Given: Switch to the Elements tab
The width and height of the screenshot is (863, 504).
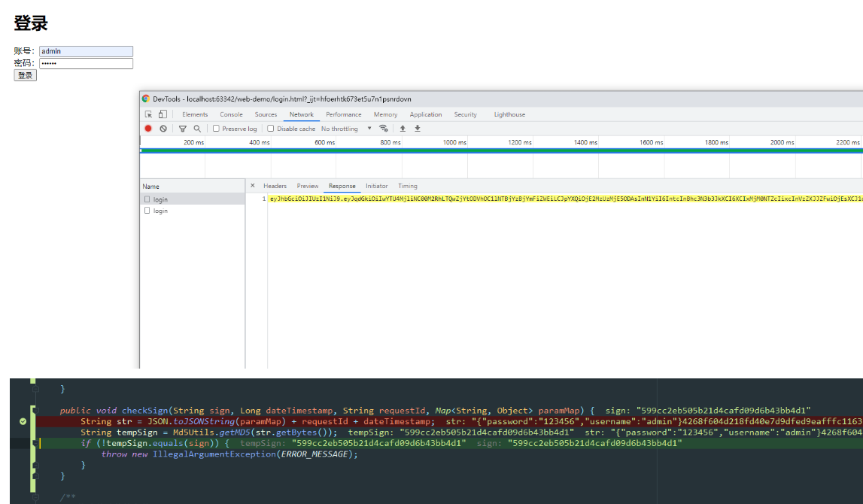Looking at the screenshot, I should (195, 114).
